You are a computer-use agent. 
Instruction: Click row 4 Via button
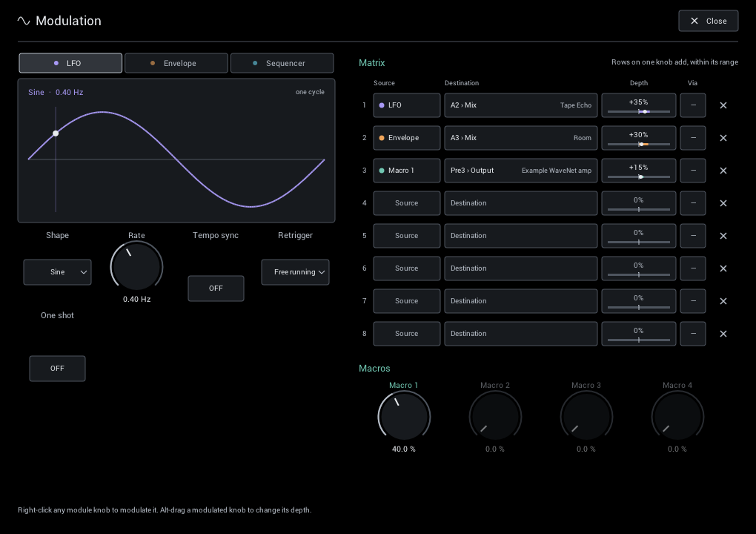(x=693, y=203)
